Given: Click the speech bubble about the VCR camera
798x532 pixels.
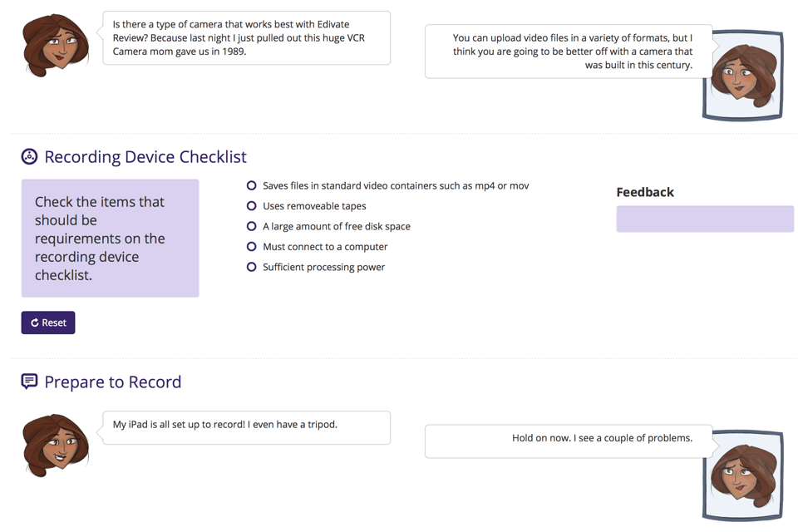Looking at the screenshot, I should [246, 37].
